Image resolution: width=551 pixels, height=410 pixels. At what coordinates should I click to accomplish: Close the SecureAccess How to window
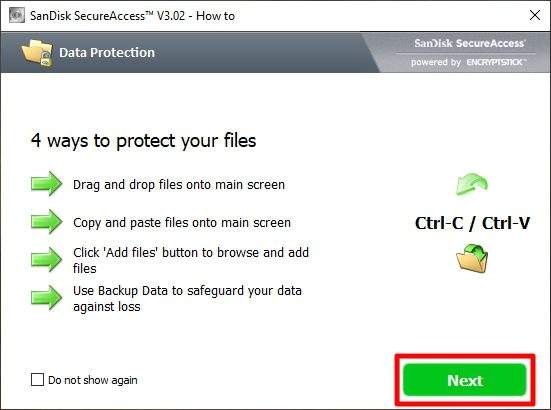tap(535, 15)
